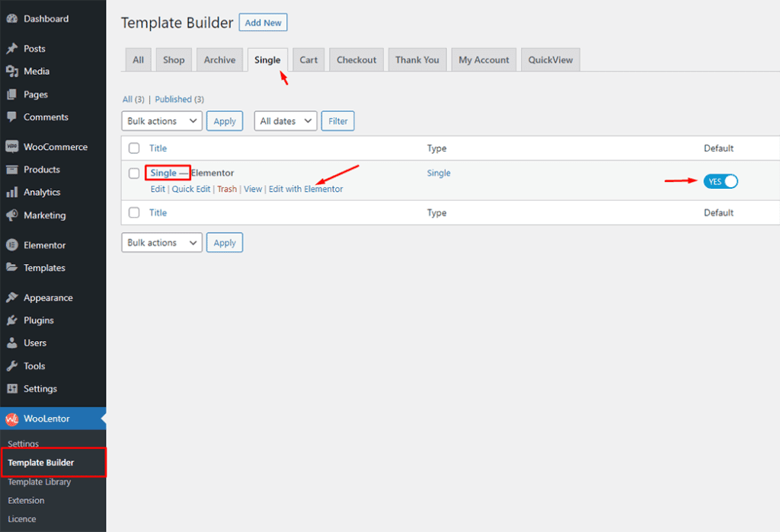Open the bottom Bulk actions dropdown
Viewport: 780px width, 532px height.
[161, 243]
